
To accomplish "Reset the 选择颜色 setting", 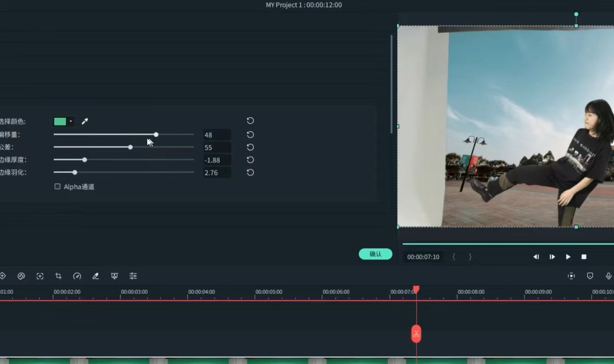I will click(250, 121).
